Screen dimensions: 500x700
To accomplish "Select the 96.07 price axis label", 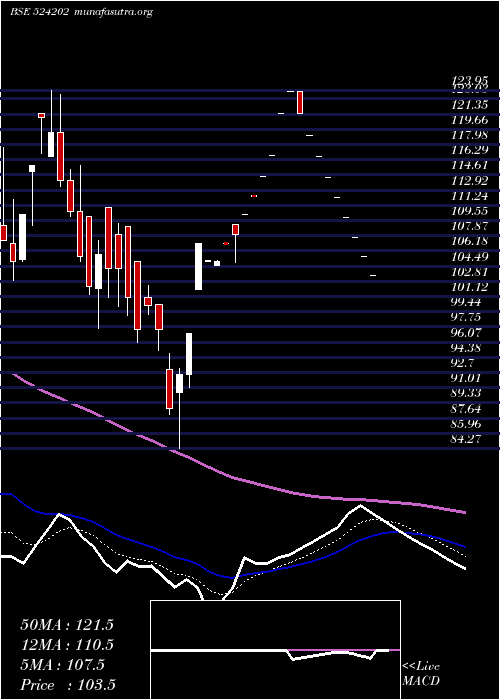I will pyautogui.click(x=466, y=332).
